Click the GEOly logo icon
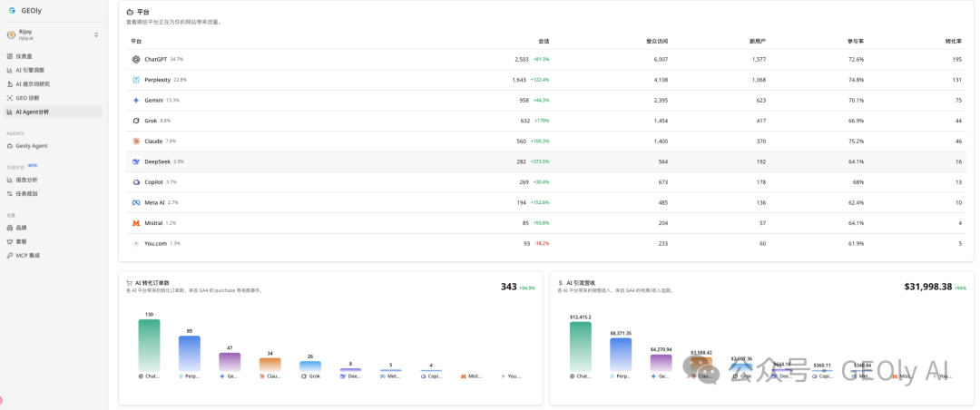The height and width of the screenshot is (410, 980). [11, 11]
